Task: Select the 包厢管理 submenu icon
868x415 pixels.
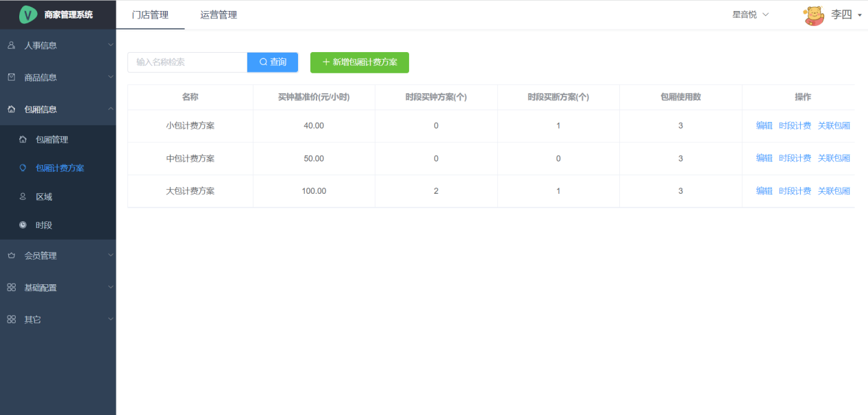Action: 23,140
